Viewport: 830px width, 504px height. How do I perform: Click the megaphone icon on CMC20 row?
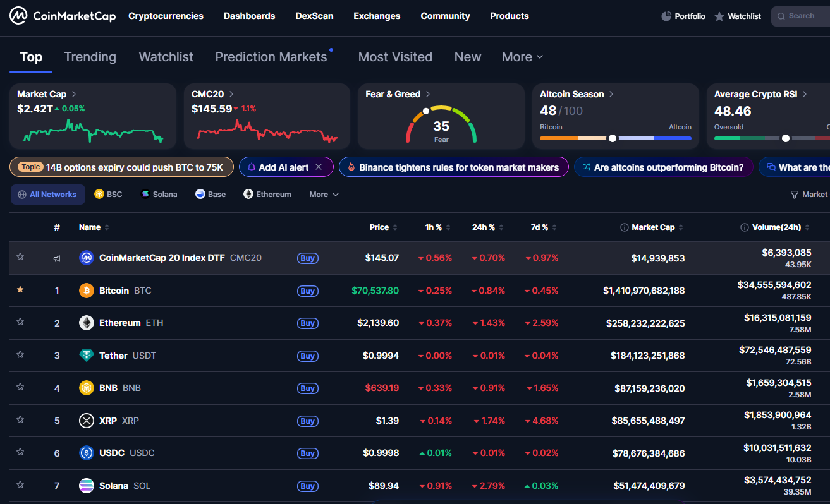tap(56, 258)
